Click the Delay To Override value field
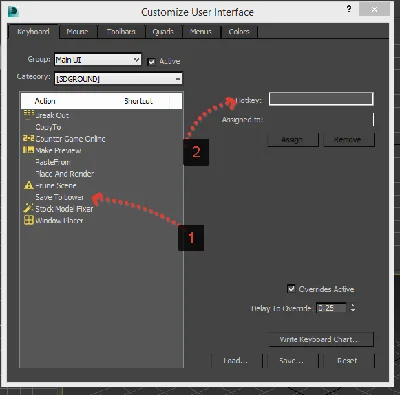Viewport: 400px width, 395px height. [x=331, y=308]
